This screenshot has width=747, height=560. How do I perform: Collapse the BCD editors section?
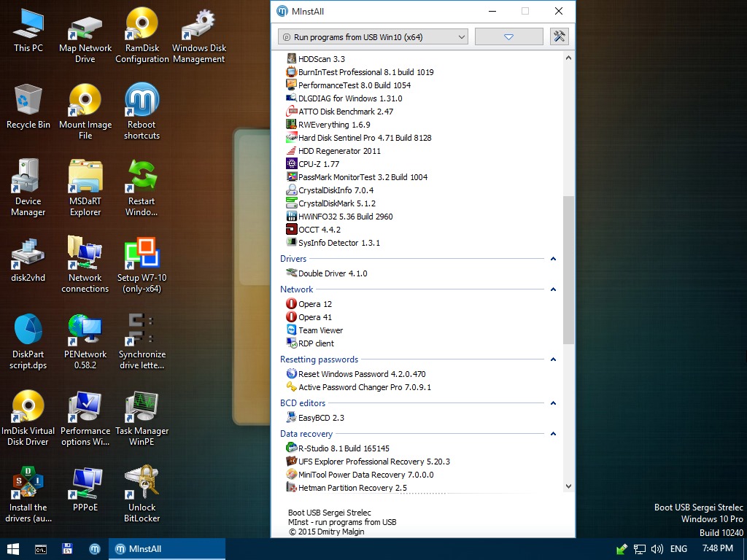click(553, 402)
